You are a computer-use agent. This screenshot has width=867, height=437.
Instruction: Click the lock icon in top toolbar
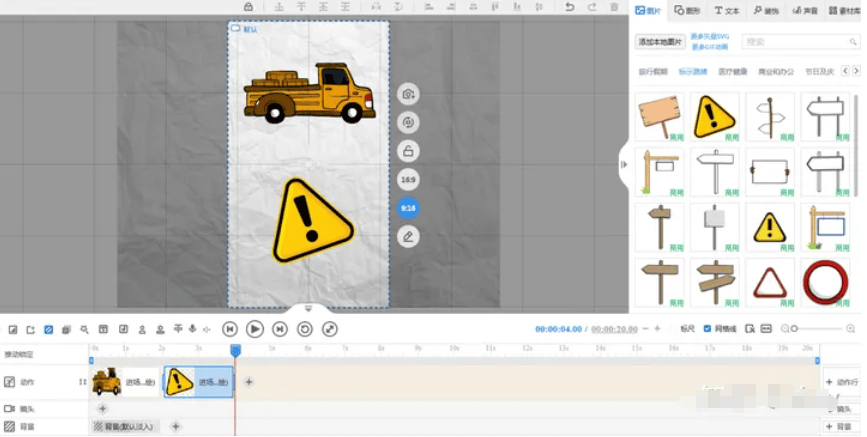click(x=247, y=7)
